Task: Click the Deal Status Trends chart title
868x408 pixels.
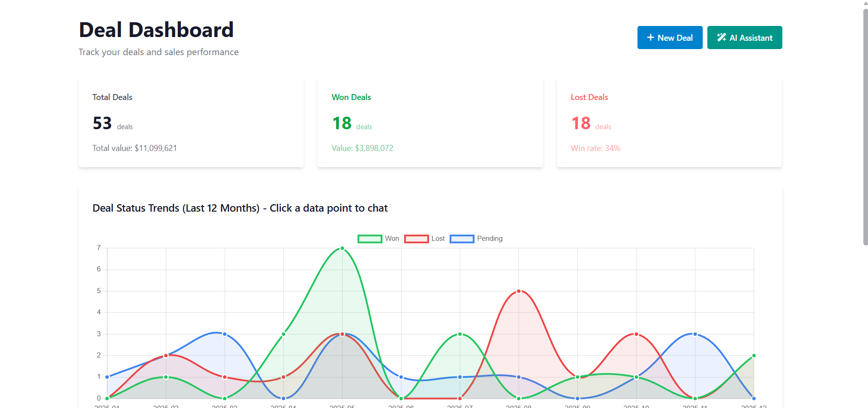Action: tap(240, 208)
